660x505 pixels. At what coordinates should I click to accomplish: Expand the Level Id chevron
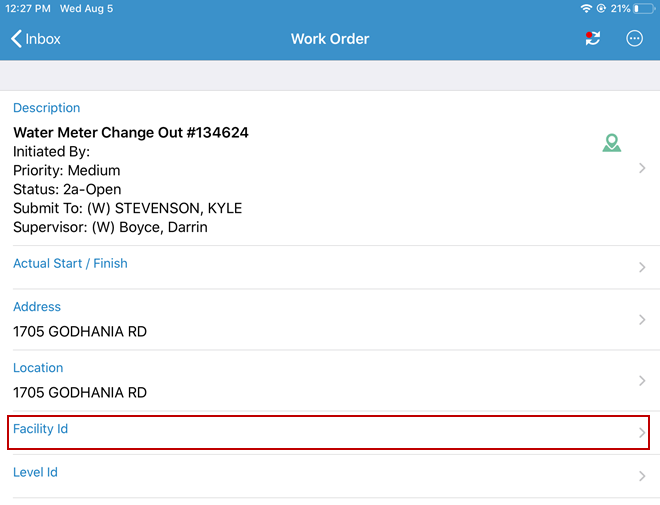coord(642,477)
